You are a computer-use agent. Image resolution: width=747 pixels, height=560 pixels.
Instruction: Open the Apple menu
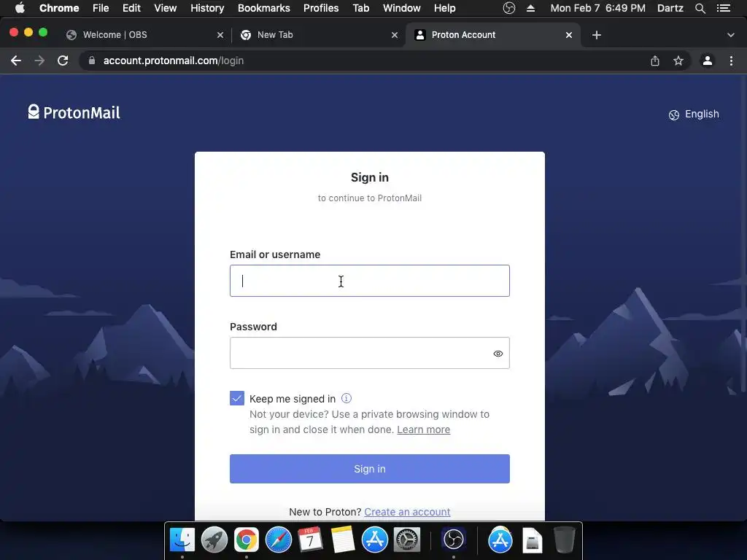tap(20, 8)
